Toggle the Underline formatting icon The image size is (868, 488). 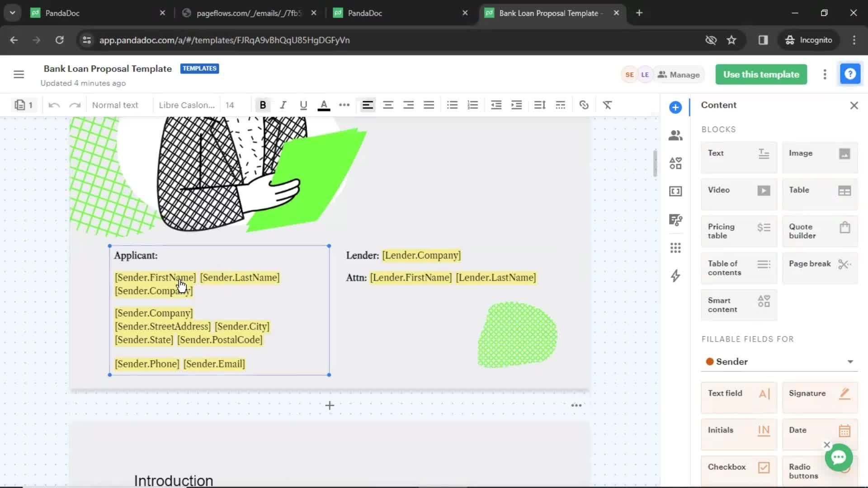coord(303,105)
